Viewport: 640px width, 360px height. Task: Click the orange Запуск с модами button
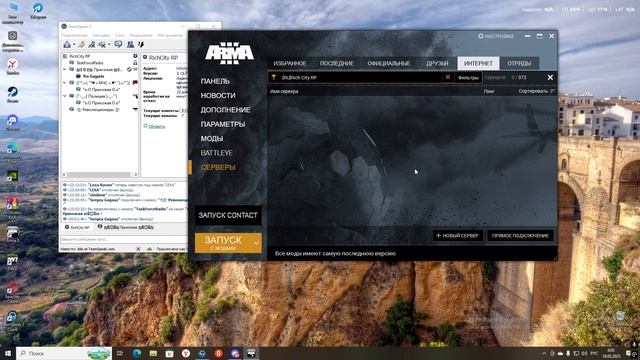click(x=223, y=243)
